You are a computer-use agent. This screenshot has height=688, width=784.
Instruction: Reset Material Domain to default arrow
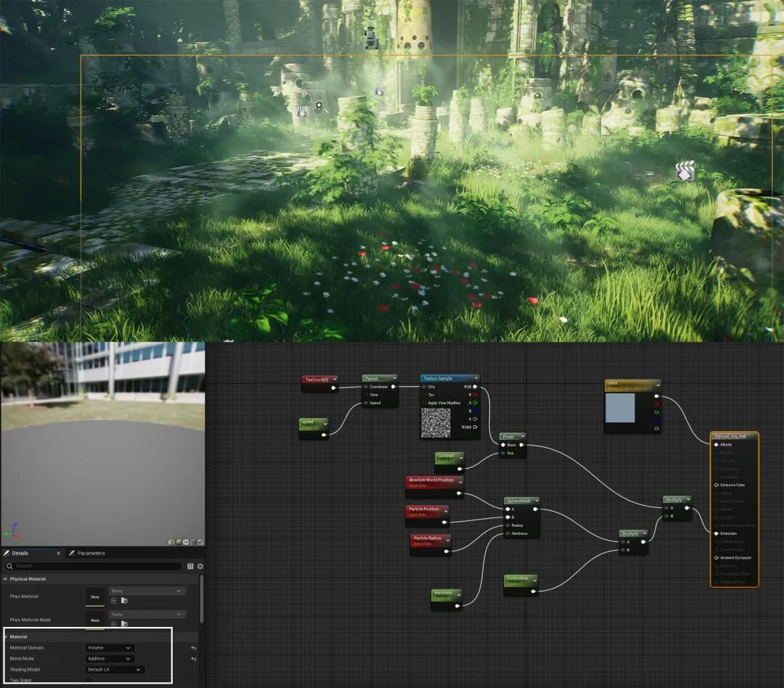click(194, 648)
